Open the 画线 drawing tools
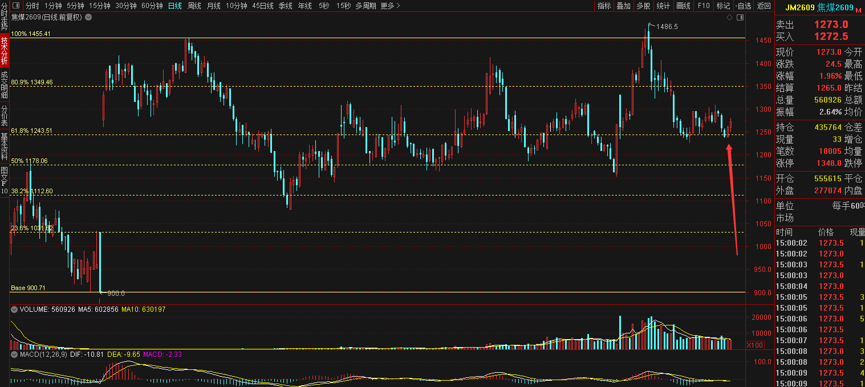Image resolution: width=865 pixels, height=387 pixels. 683,6
